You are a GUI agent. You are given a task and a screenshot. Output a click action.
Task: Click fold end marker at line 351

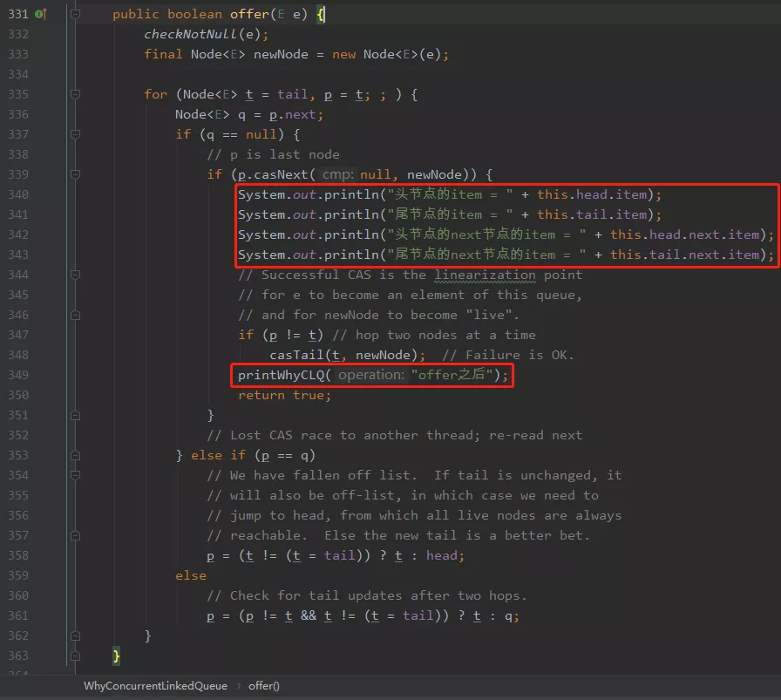(x=75, y=415)
